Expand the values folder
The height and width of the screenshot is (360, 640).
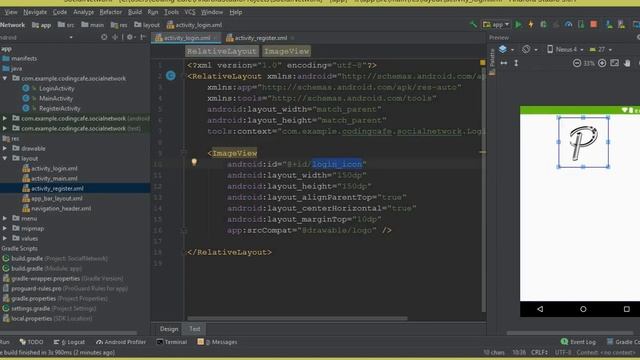click(5, 238)
